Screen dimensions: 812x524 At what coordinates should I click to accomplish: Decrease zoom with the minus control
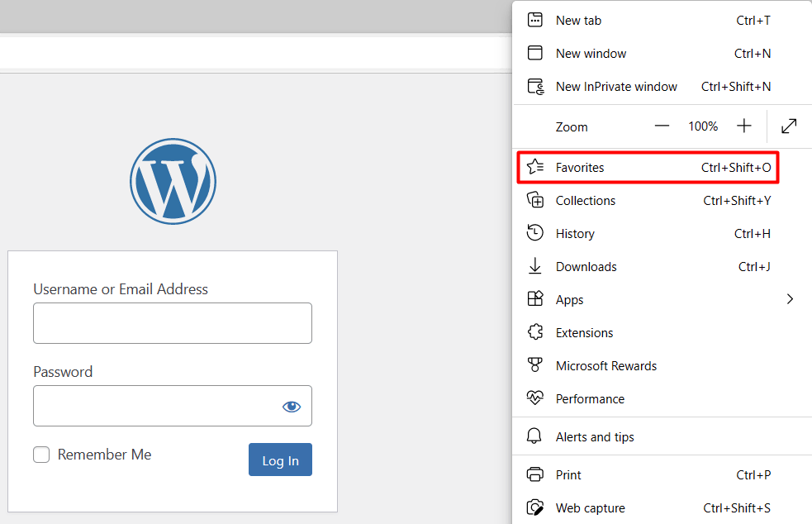[x=662, y=126]
